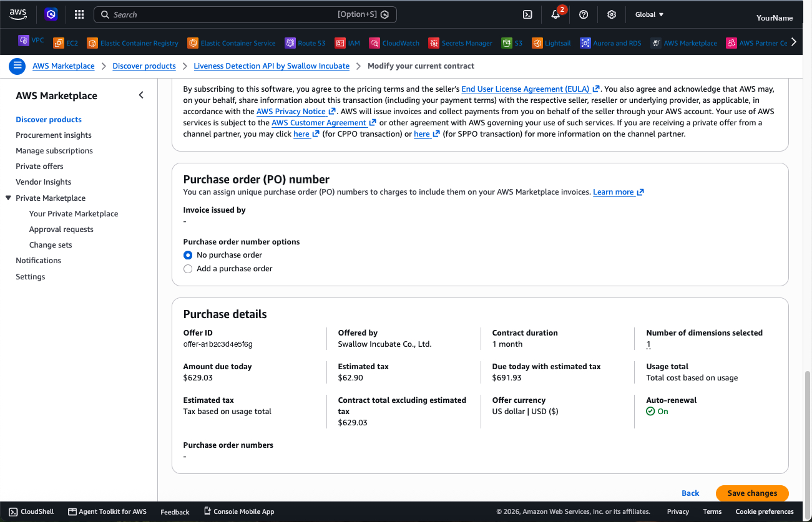This screenshot has height=522, width=812.
Task: Click Liveness Detection API breadcrumb link
Action: 272,66
